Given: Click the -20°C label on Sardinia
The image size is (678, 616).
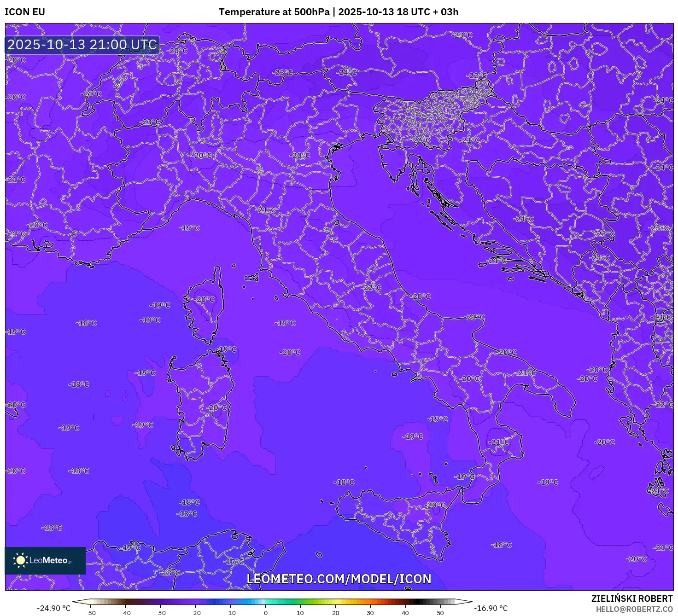Looking at the screenshot, I should coord(217,407).
